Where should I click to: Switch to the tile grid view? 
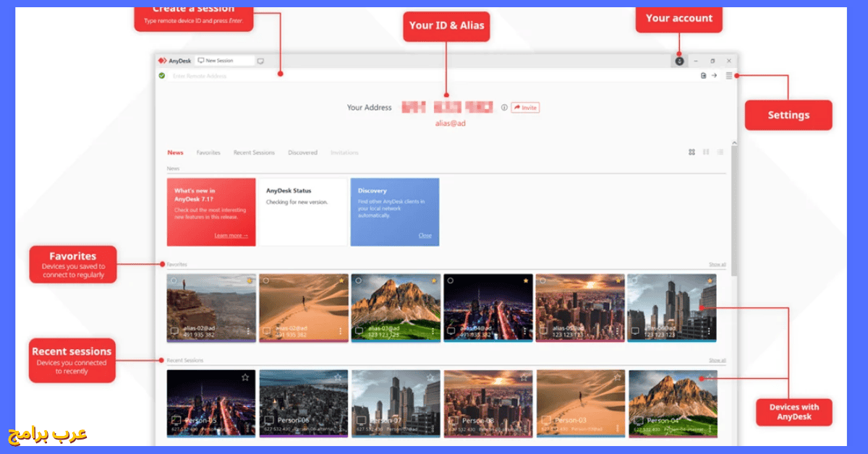692,152
